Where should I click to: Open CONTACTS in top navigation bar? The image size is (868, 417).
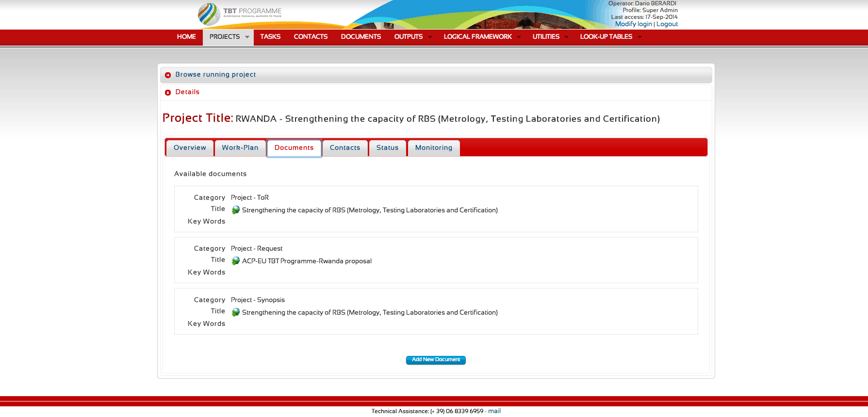tap(311, 37)
